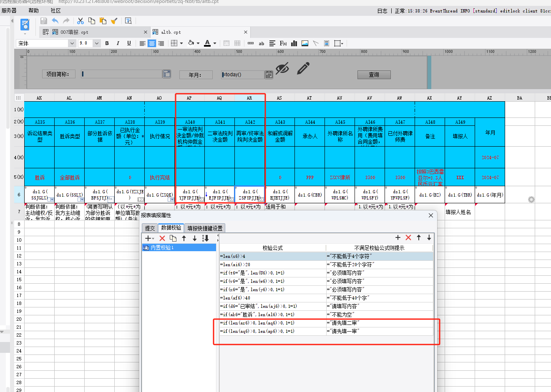The width and height of the screenshot is (551, 392).
Task: Insert a formula with the F(x) icon
Action: tap(283, 43)
